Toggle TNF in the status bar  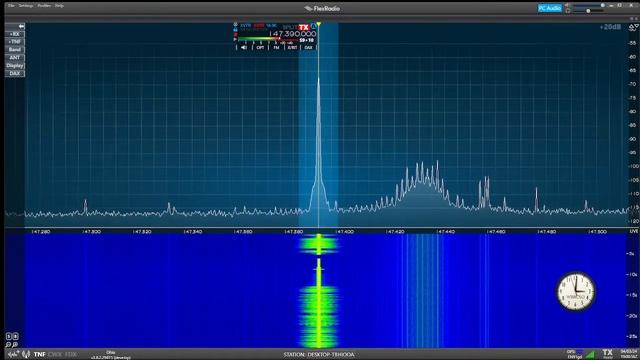[40, 354]
